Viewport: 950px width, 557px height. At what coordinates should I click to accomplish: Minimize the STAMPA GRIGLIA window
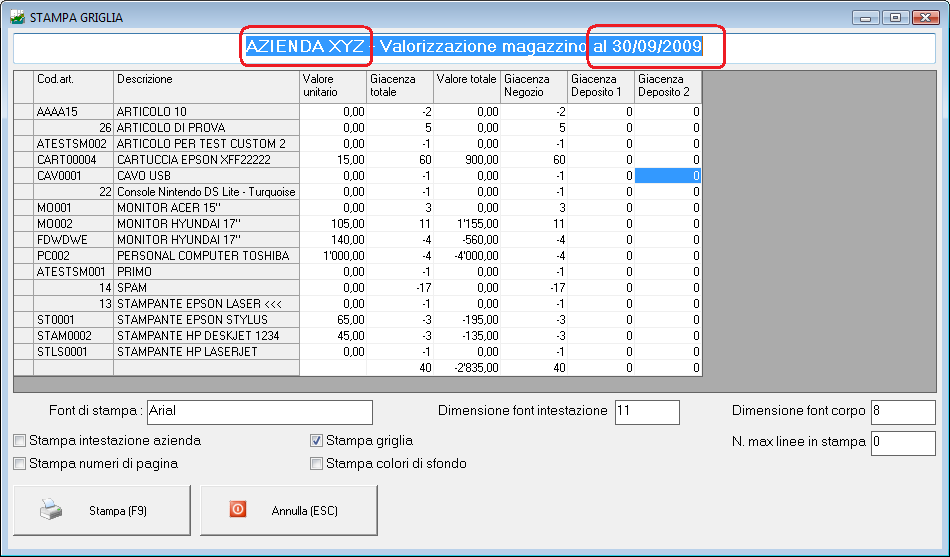coord(866,18)
